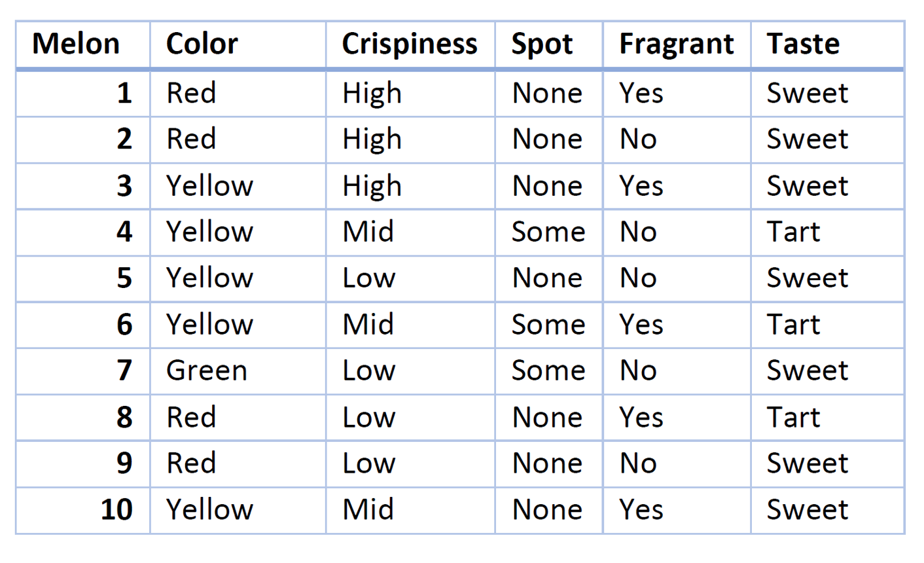Image resolution: width=924 pixels, height=563 pixels.
Task: Click the Crispiness column header
Action: 410,44
